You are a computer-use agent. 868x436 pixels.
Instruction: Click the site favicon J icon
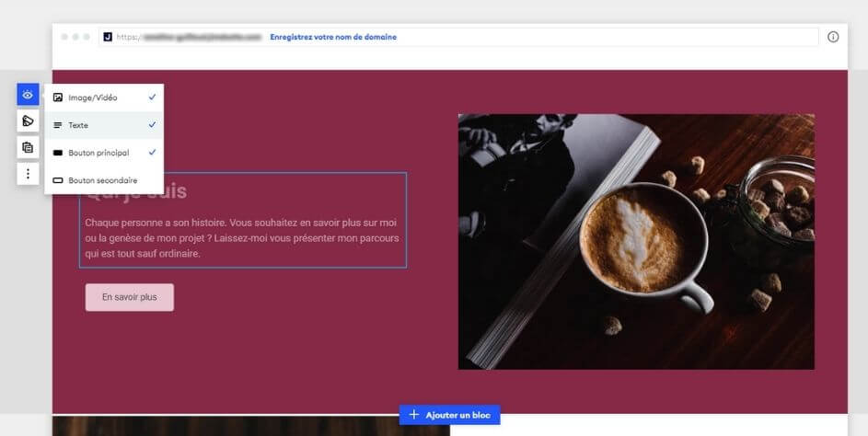(x=108, y=37)
